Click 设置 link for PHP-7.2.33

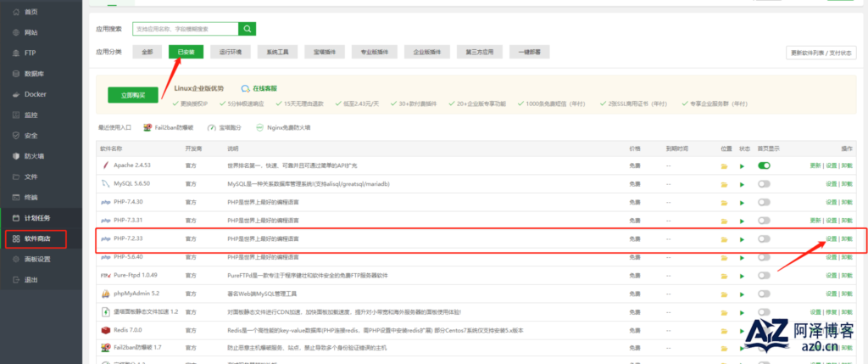pos(831,239)
